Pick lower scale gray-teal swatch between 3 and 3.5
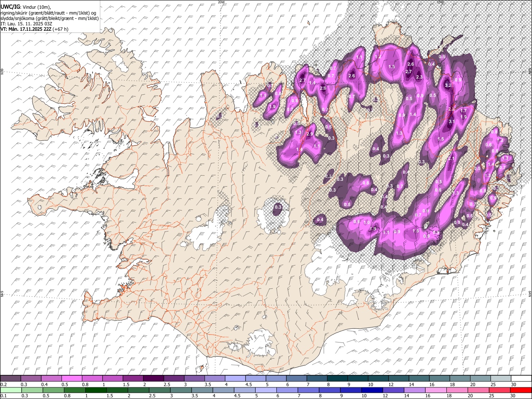 [181, 390]
